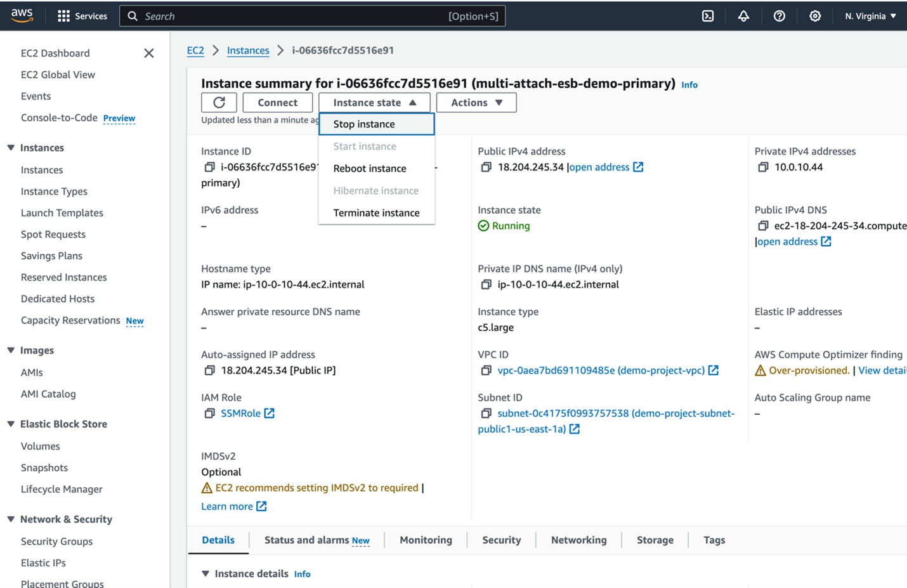Open Console-to-Code Preview in sidebar
907x588 pixels.
[78, 118]
